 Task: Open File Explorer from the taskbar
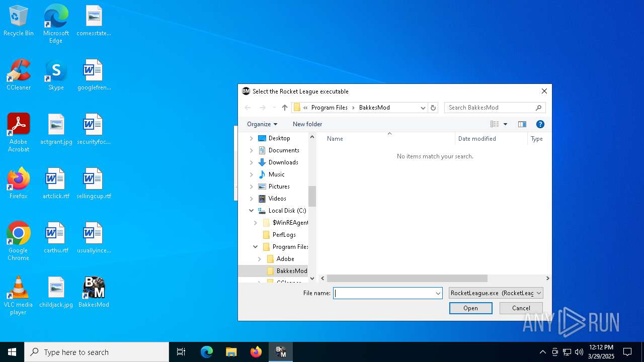click(231, 352)
